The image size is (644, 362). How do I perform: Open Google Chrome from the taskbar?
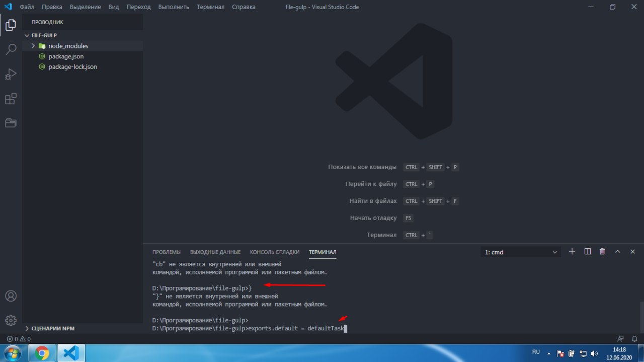coord(42,353)
